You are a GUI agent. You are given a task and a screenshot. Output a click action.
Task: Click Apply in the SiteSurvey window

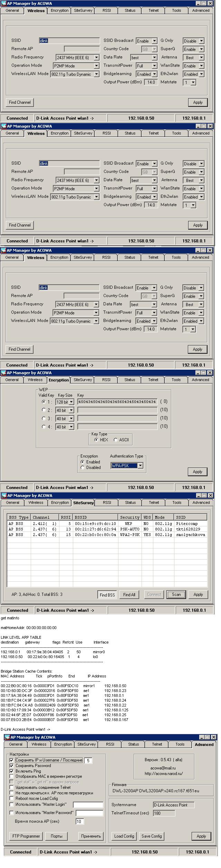coord(198,594)
